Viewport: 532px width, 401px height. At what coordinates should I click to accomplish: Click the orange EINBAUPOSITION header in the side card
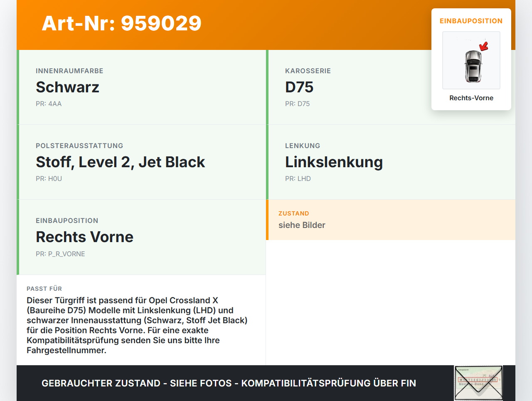(x=471, y=21)
